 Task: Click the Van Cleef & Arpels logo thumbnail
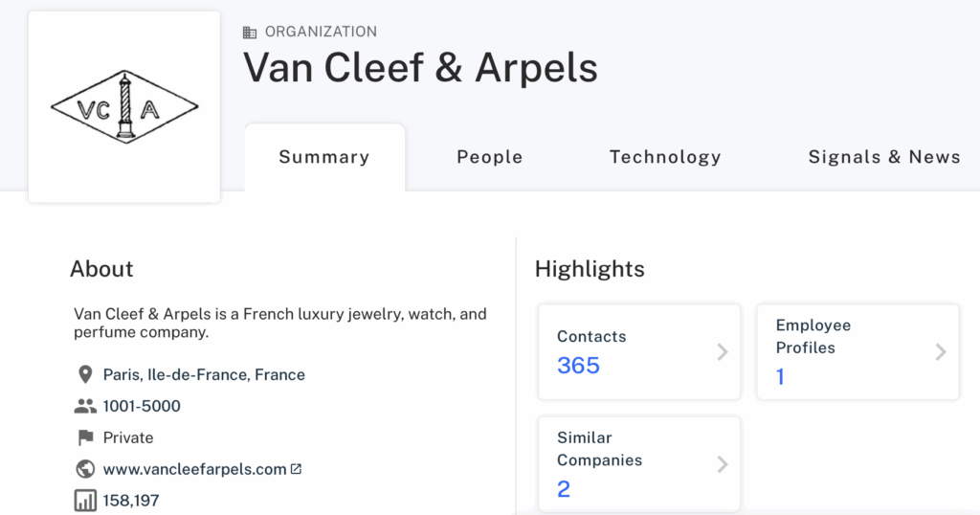pos(124,107)
